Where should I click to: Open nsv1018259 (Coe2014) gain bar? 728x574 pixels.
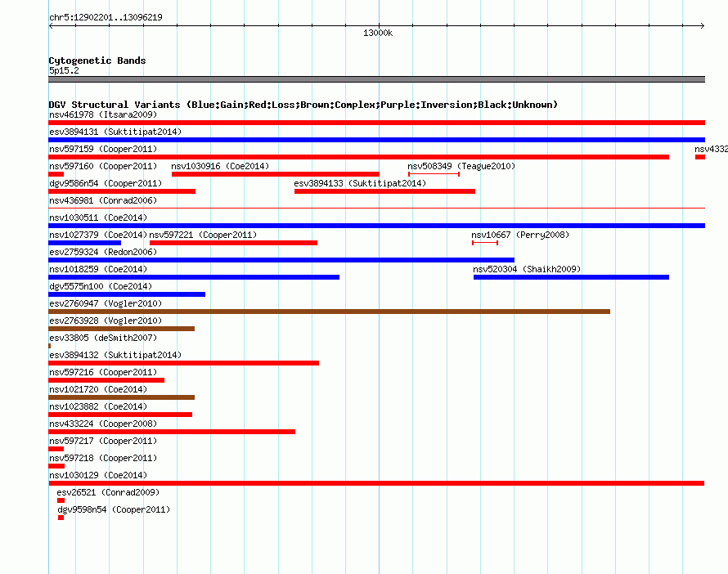(x=194, y=277)
